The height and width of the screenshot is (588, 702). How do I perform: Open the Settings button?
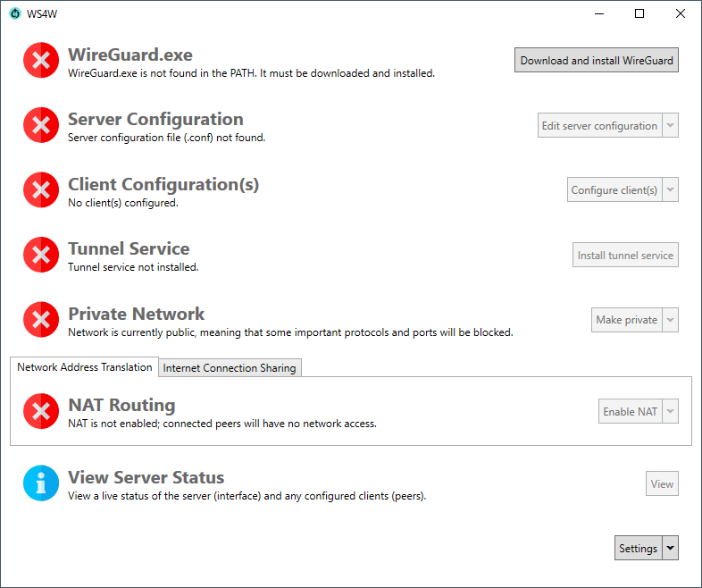point(638,548)
